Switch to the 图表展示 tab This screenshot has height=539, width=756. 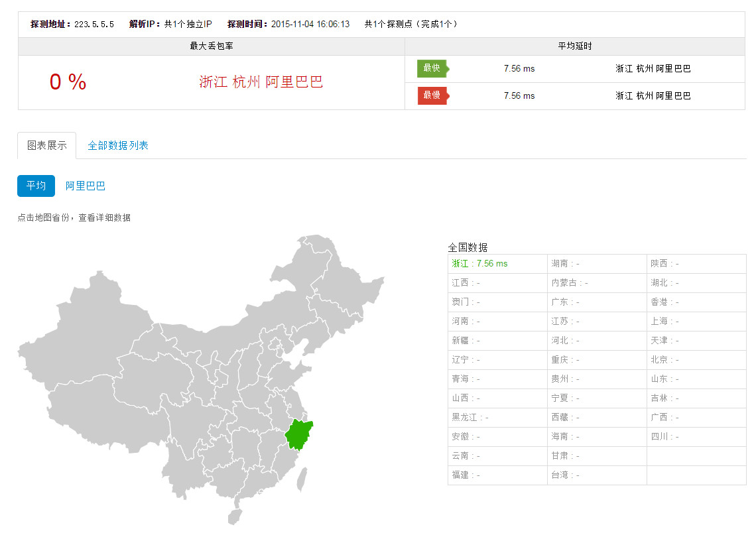pyautogui.click(x=47, y=146)
